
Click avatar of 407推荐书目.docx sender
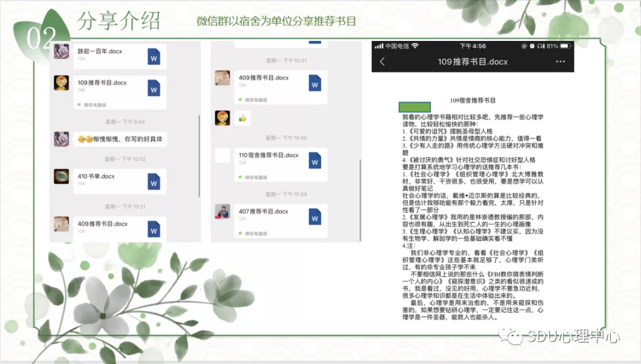tap(223, 212)
